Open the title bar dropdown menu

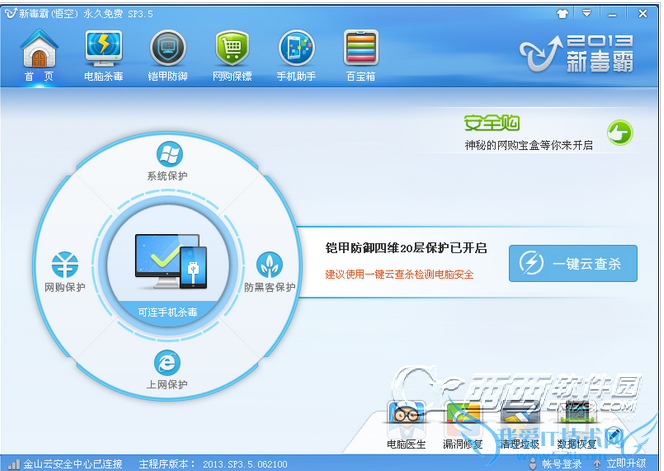[587, 14]
